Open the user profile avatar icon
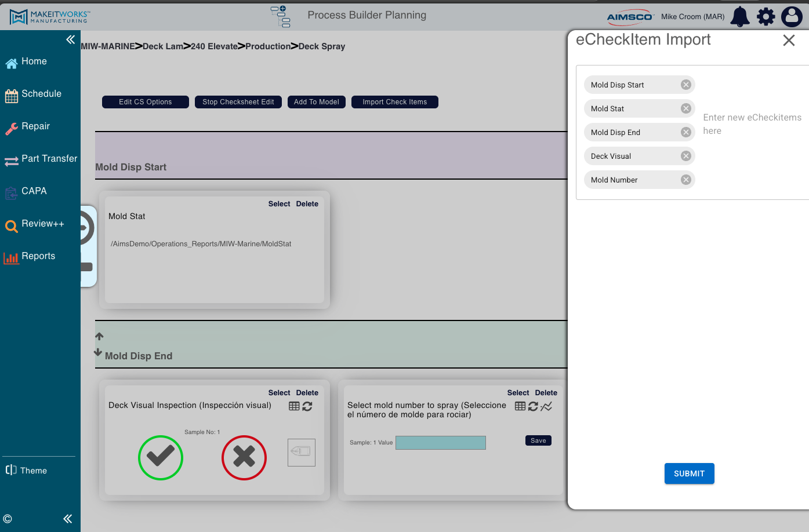This screenshot has width=809, height=532. (x=792, y=17)
